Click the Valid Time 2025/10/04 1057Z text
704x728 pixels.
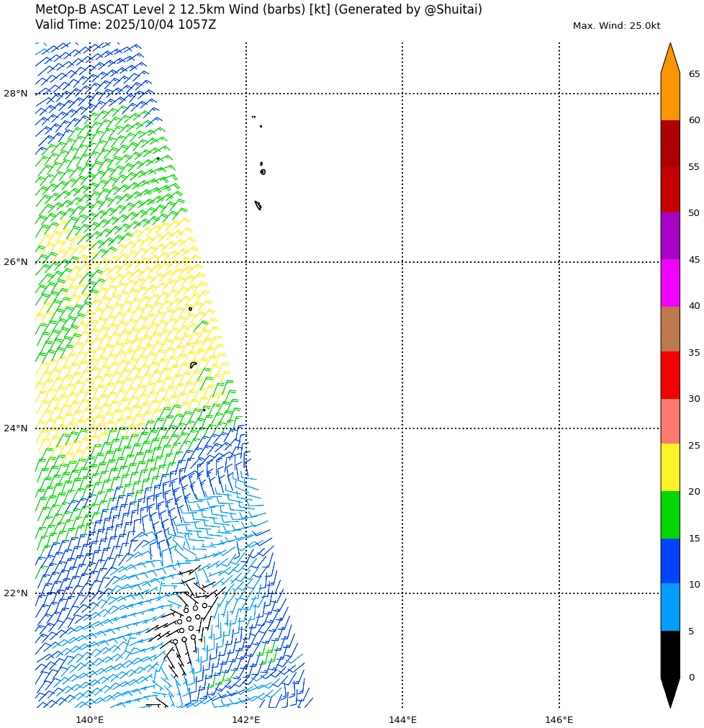coord(125,25)
